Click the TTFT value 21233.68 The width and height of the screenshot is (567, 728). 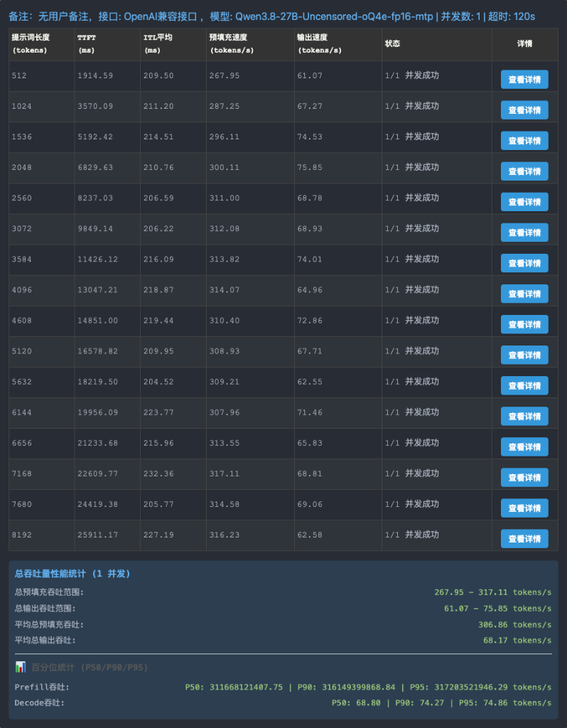tap(97, 444)
